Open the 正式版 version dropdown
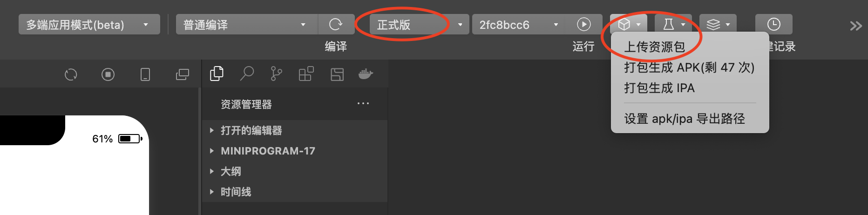Screen dimensions: 868x215 [419, 24]
